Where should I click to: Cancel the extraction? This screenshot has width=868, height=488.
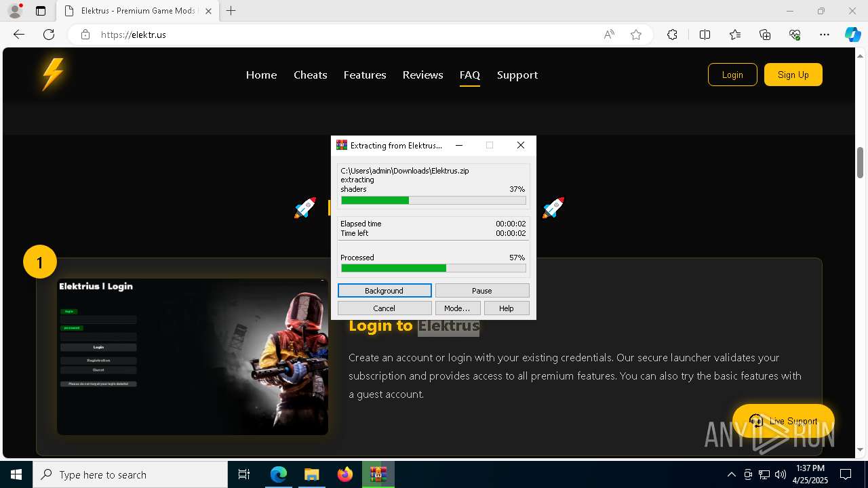(384, 308)
